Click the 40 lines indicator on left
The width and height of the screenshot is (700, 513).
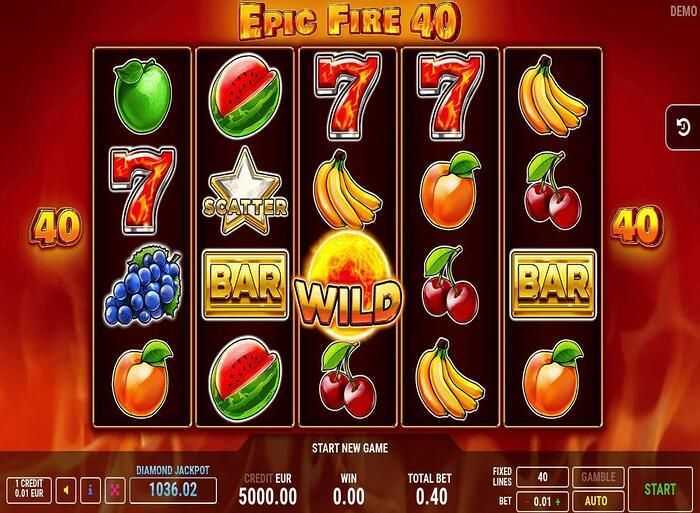(55, 226)
